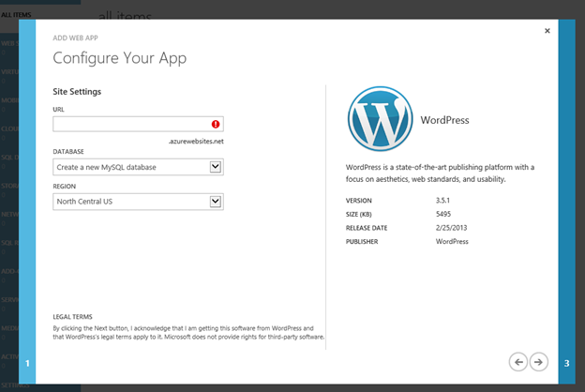
Task: Close the Add Web App dialog
Action: 547,31
